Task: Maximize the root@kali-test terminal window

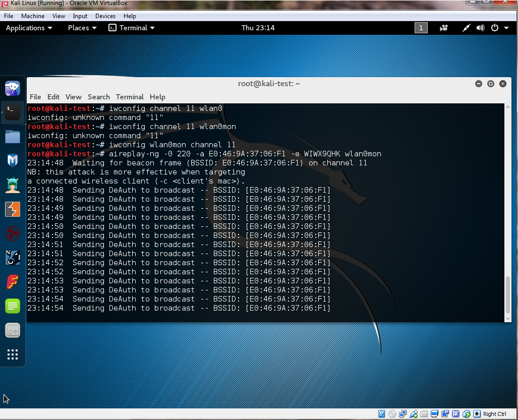Action: tap(491, 84)
